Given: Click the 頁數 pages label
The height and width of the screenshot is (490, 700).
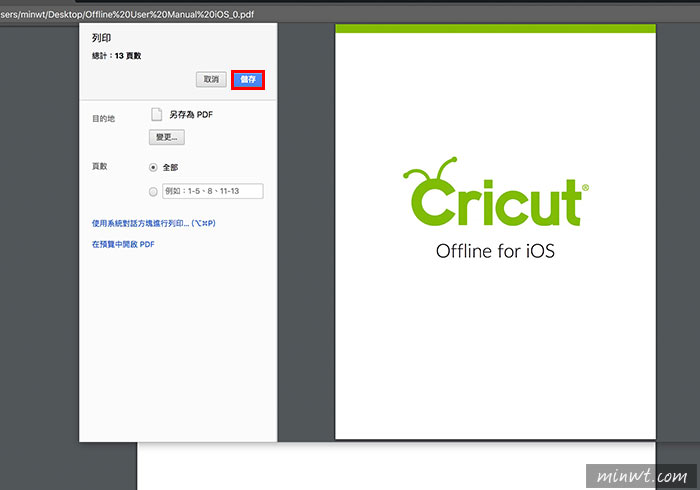Looking at the screenshot, I should [x=100, y=166].
